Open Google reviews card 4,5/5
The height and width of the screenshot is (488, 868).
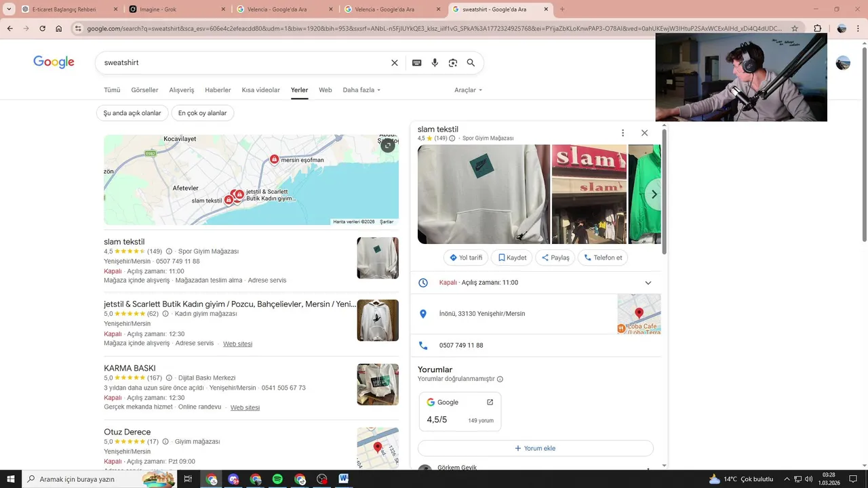460,411
